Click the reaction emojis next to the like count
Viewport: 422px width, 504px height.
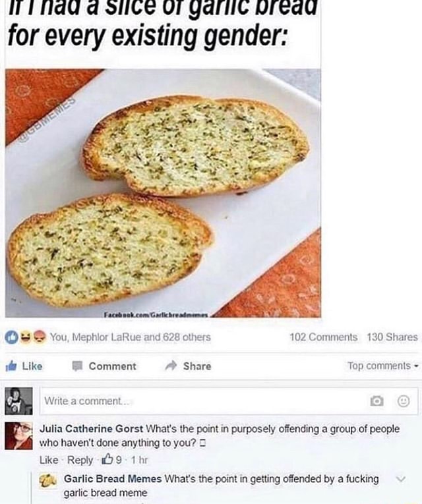(25, 337)
